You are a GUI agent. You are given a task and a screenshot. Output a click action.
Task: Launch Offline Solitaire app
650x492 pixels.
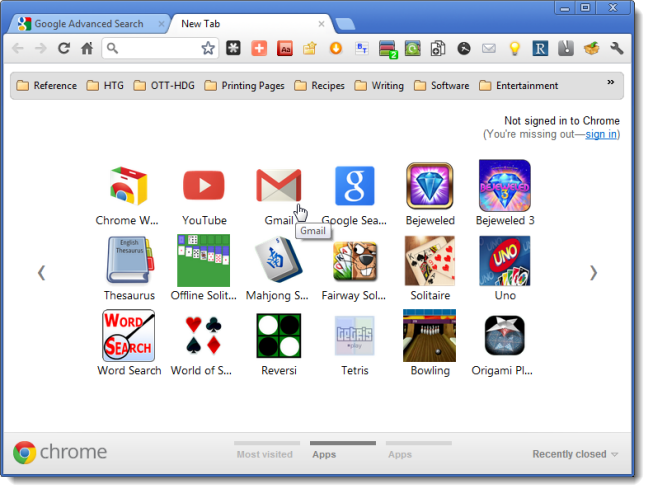tap(203, 260)
